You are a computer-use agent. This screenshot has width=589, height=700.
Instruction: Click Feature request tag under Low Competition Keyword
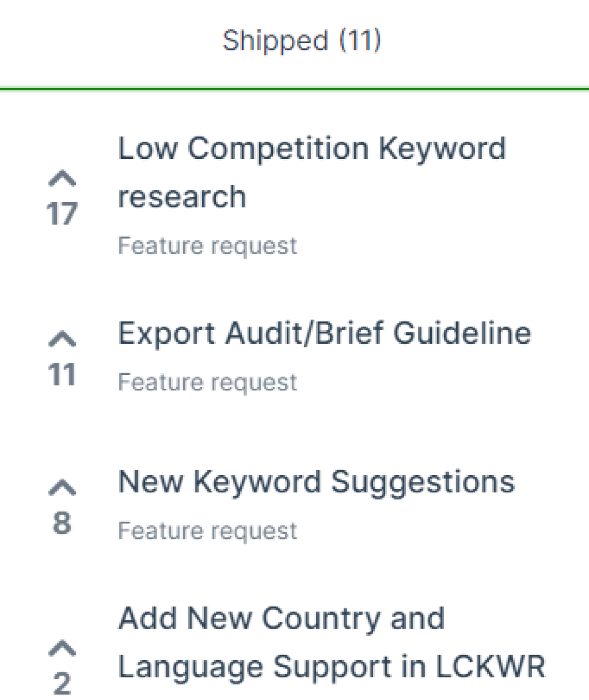(x=208, y=246)
